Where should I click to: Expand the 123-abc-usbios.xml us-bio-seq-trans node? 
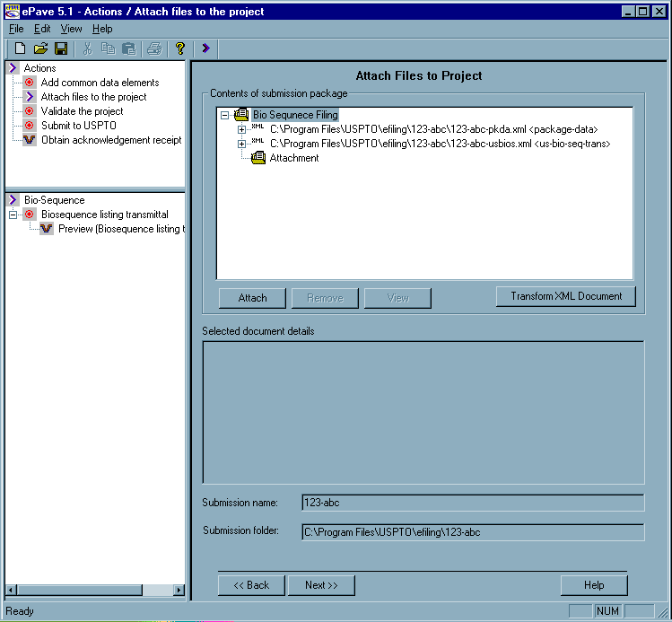click(241, 144)
